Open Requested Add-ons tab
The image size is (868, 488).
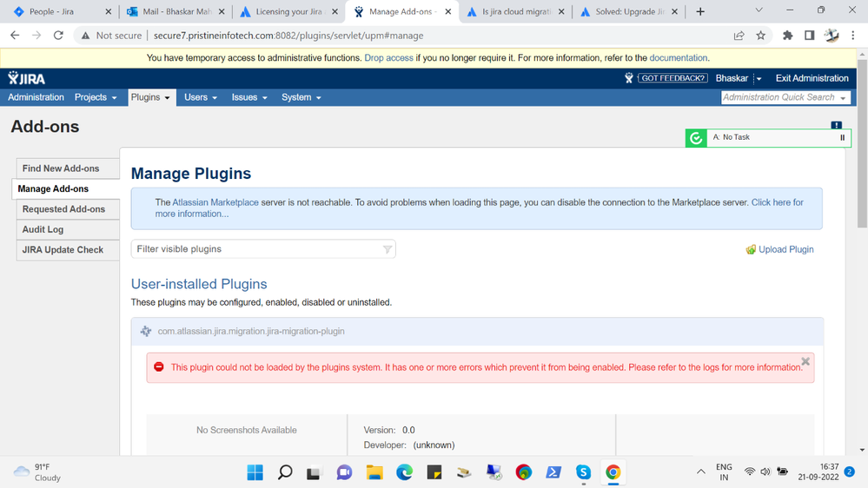68,209
